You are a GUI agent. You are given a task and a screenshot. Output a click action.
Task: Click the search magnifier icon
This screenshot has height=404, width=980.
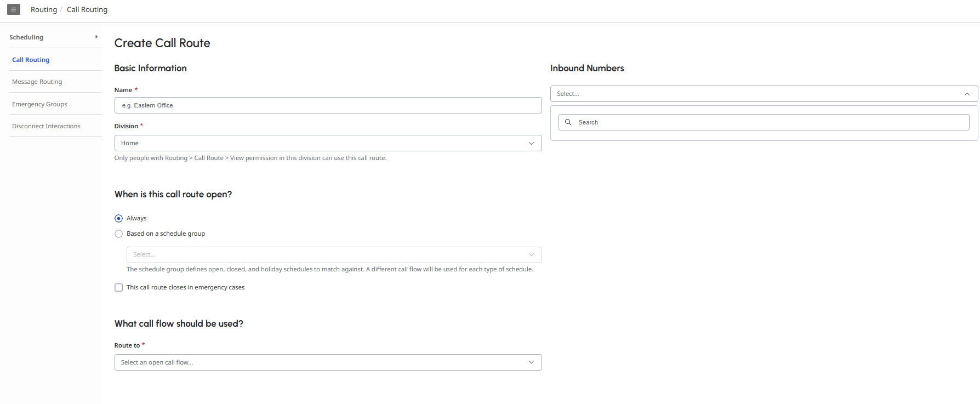pyautogui.click(x=568, y=122)
